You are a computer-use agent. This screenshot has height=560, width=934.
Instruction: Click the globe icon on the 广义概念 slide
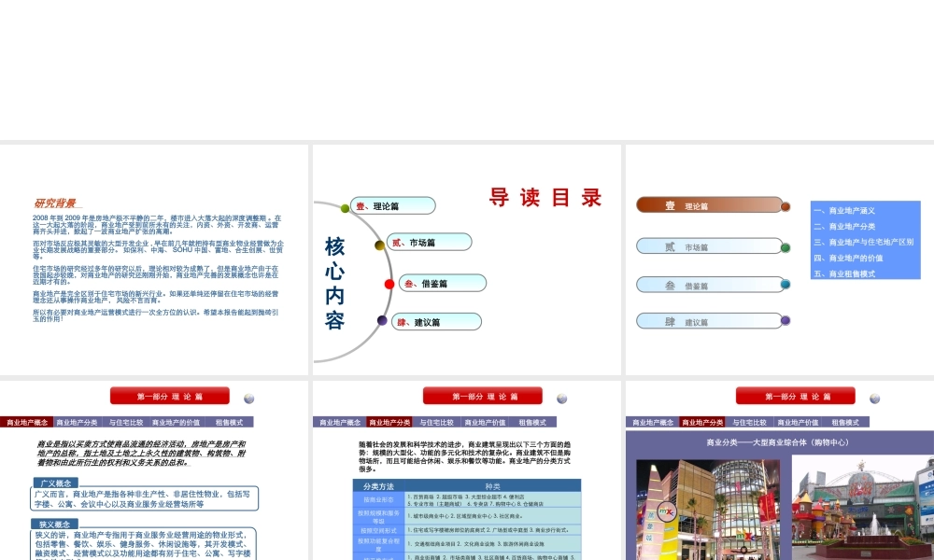click(x=249, y=399)
